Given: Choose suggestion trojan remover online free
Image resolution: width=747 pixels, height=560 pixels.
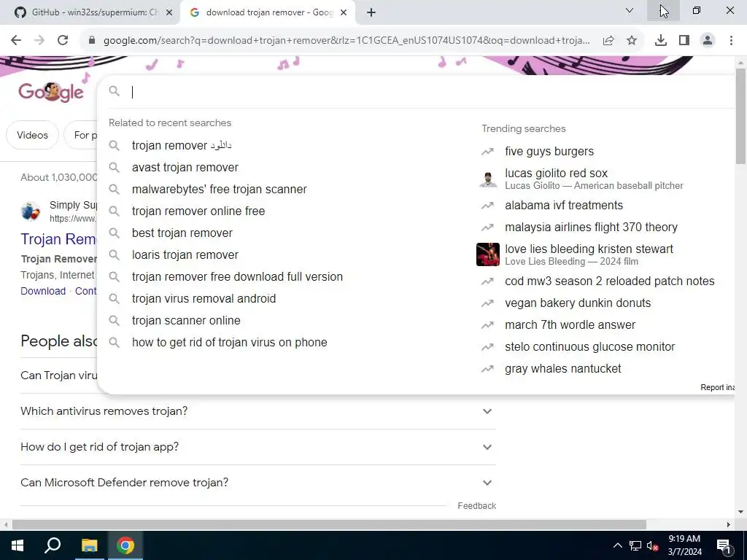Looking at the screenshot, I should pos(198,211).
